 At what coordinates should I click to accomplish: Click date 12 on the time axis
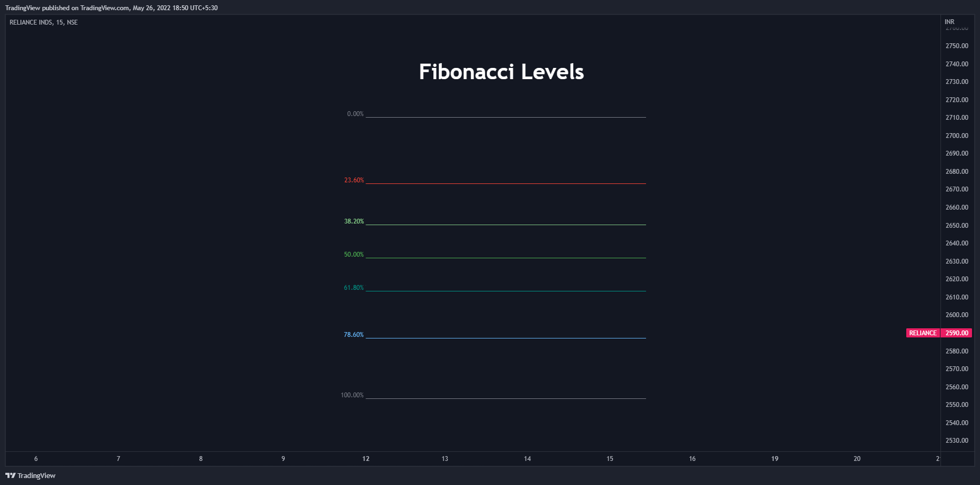click(x=366, y=459)
